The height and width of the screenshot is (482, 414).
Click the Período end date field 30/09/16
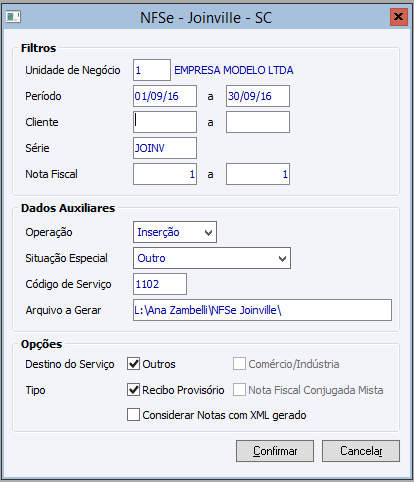258,96
